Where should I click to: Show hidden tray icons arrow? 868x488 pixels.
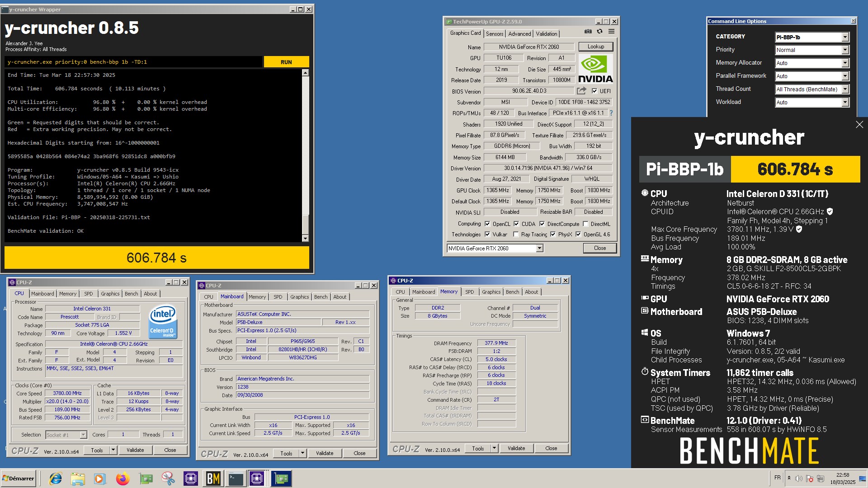point(789,478)
